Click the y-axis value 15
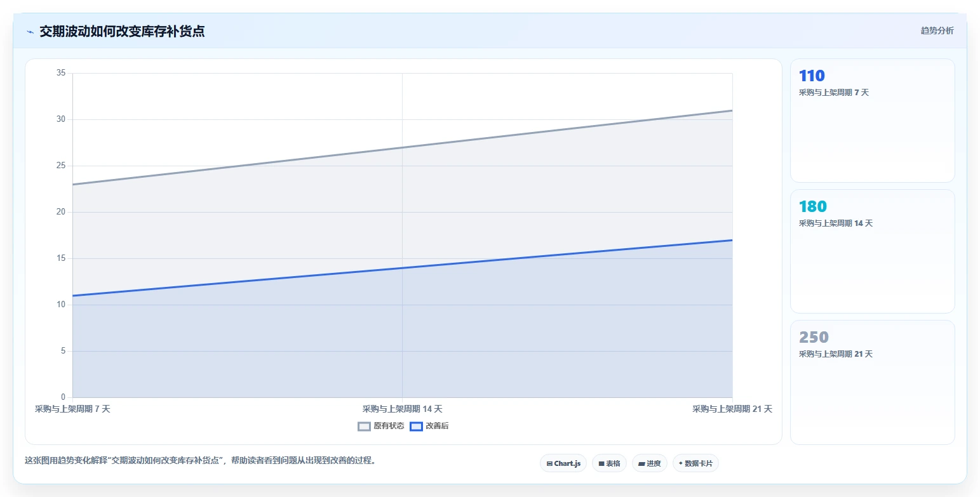 pyautogui.click(x=61, y=258)
